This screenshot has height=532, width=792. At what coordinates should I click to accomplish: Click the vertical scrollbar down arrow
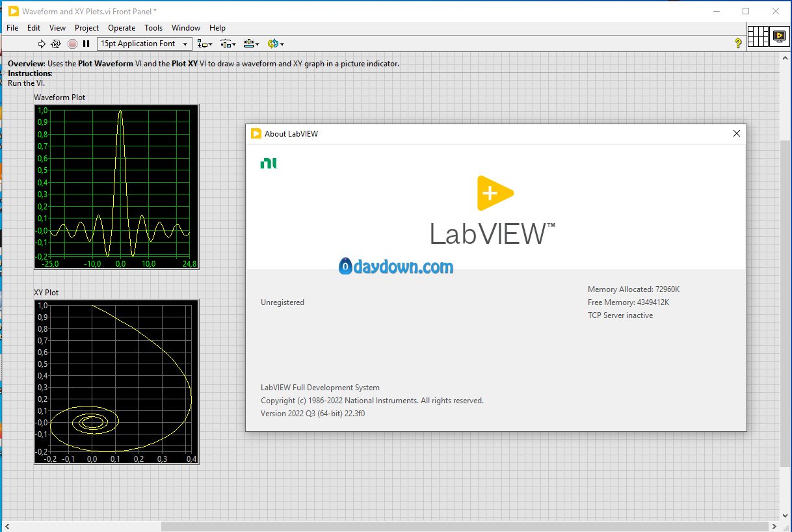[x=785, y=515]
